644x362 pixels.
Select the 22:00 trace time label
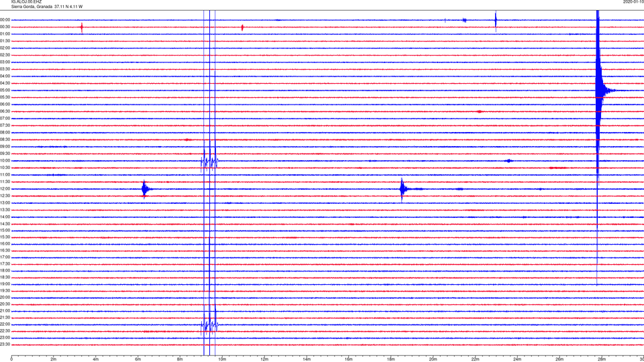point(5,324)
